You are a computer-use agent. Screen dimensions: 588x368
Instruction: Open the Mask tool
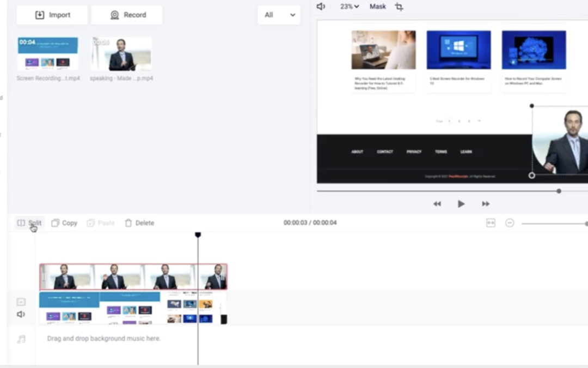[x=377, y=6]
